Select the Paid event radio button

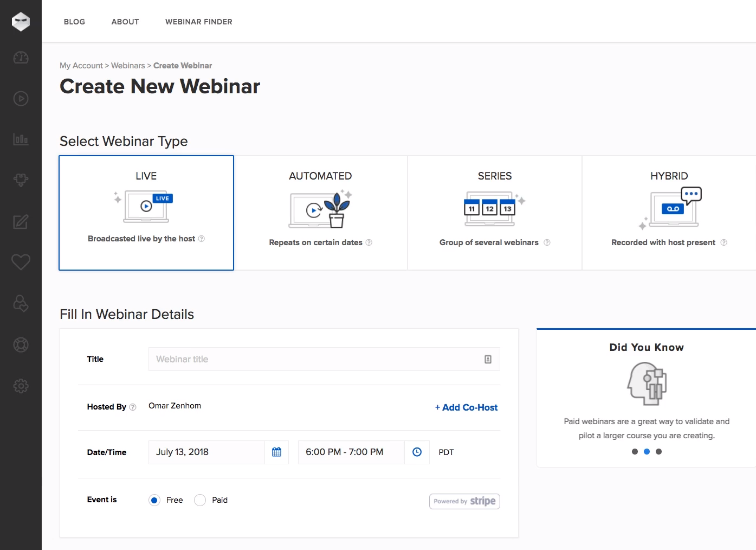pyautogui.click(x=200, y=500)
